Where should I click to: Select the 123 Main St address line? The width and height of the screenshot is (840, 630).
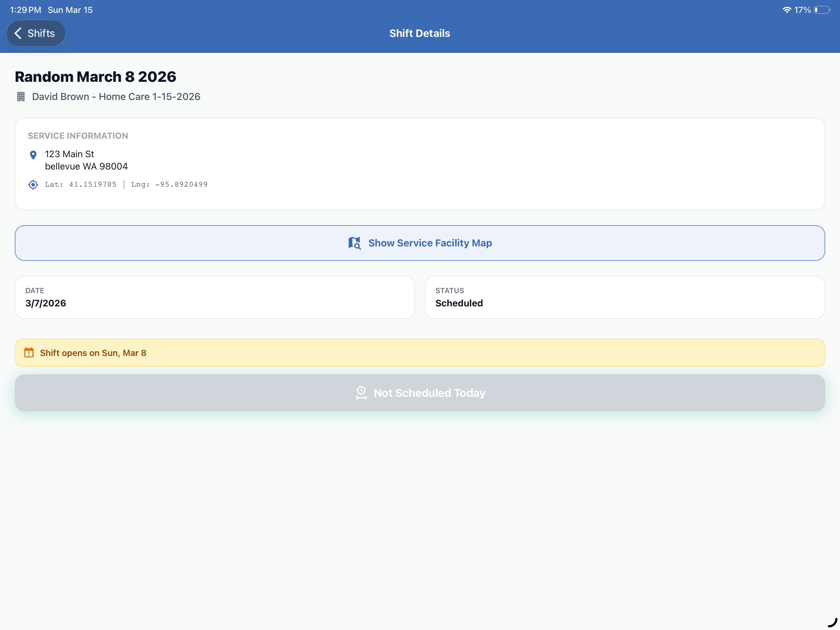pyautogui.click(x=69, y=154)
